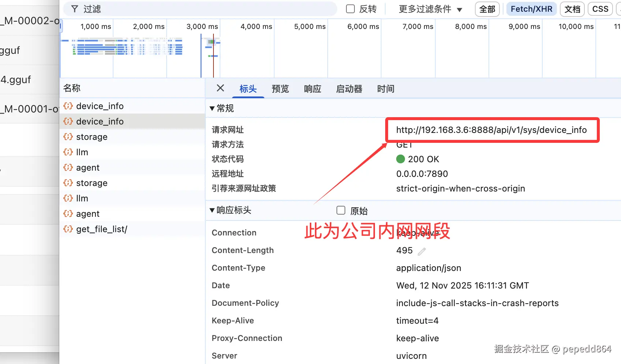Select the 文档 filter button
Image resolution: width=621 pixels, height=364 pixels.
[x=572, y=9]
